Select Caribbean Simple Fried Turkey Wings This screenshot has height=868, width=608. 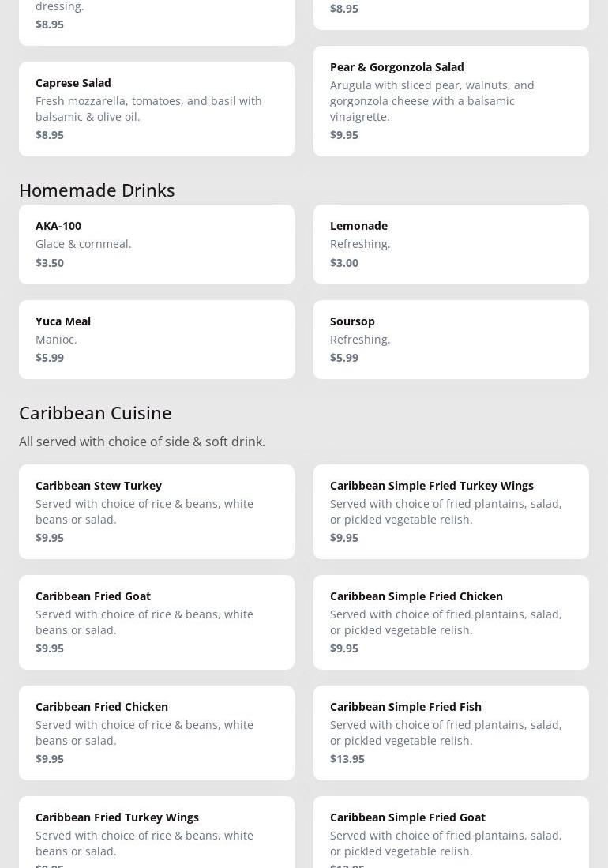[451, 511]
